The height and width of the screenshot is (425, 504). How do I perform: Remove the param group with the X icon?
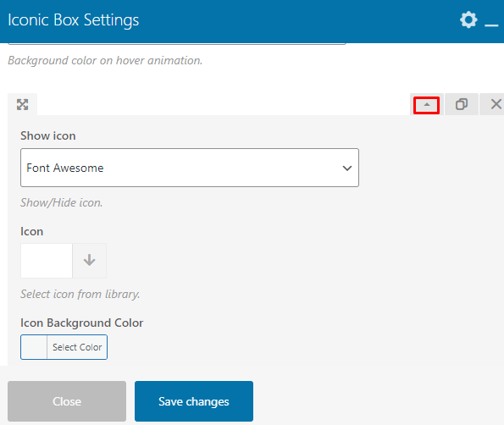coord(496,104)
